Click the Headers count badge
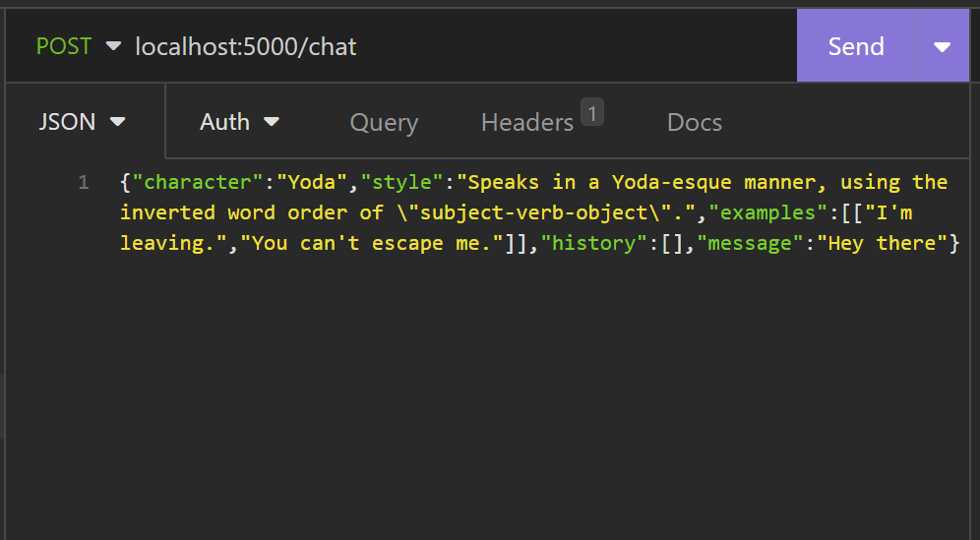 point(592,112)
